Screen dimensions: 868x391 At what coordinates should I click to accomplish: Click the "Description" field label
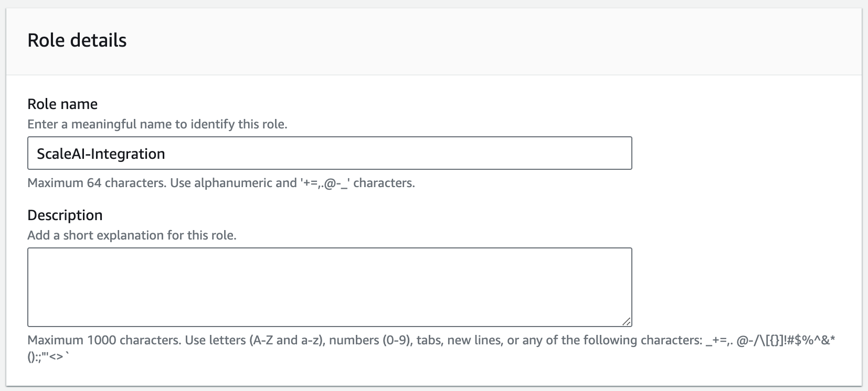coord(65,215)
